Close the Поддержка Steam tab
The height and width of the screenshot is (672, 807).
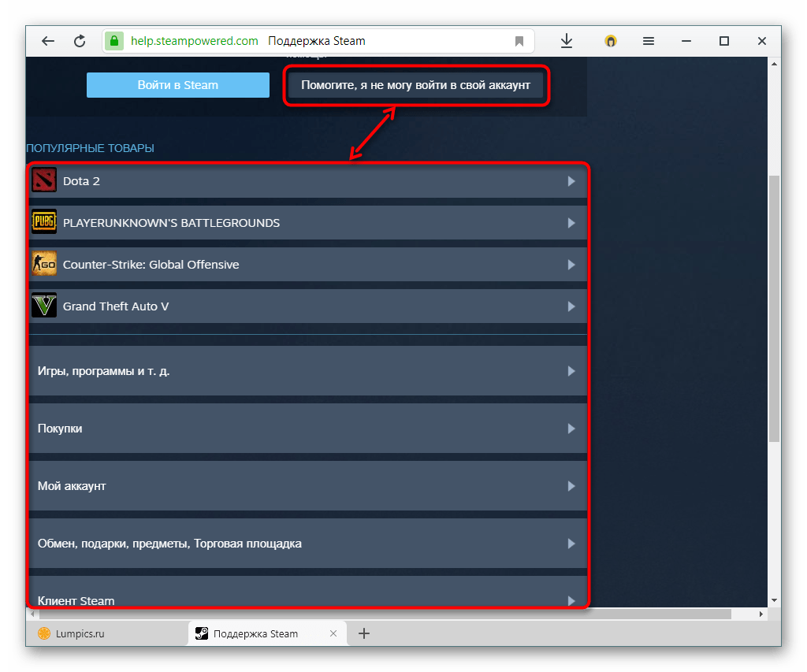point(333,633)
